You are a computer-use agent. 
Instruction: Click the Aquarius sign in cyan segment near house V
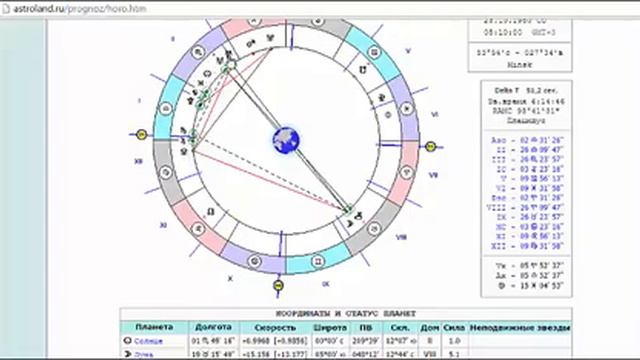click(x=374, y=52)
